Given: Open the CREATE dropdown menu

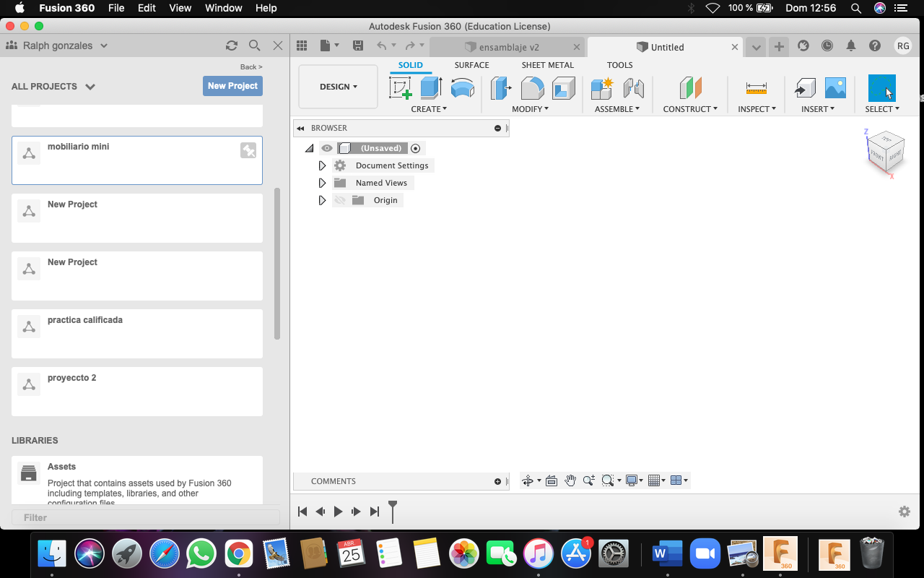Looking at the screenshot, I should pyautogui.click(x=429, y=109).
